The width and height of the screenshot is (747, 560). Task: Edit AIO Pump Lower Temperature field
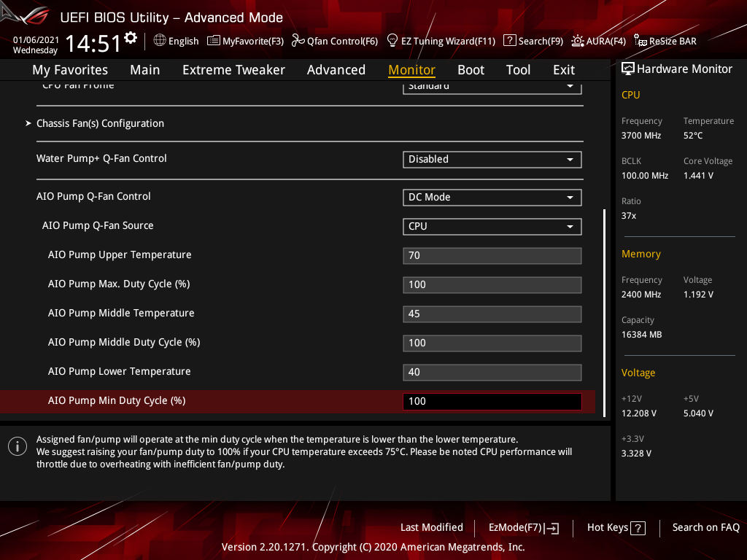pyautogui.click(x=492, y=373)
